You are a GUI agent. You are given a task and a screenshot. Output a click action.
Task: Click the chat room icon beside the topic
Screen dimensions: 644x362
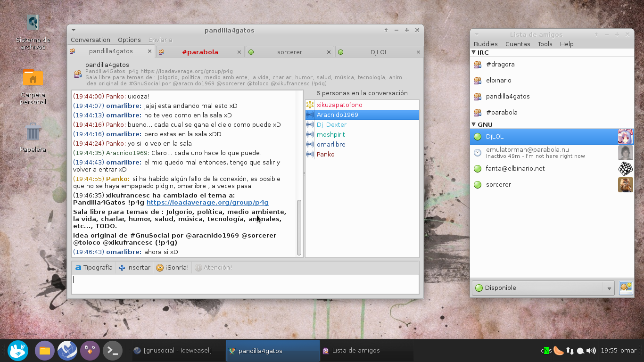pos(77,74)
